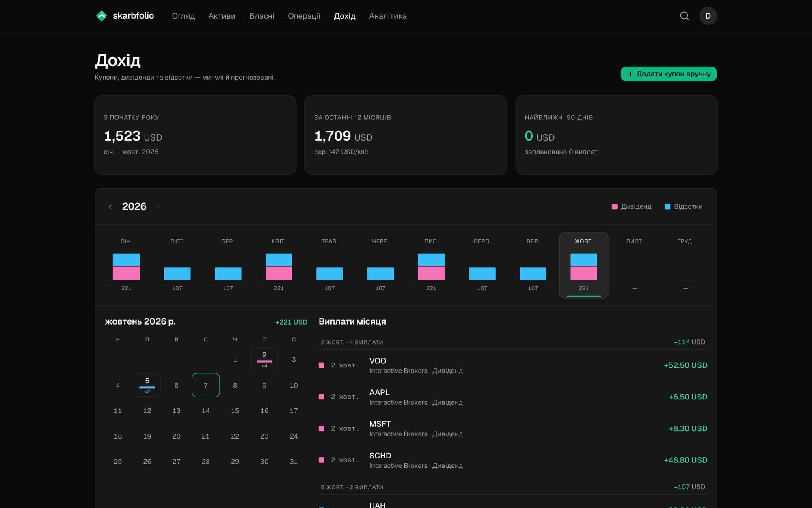The image size is (812, 508).
Task: Switch to Власні section
Action: (261, 16)
